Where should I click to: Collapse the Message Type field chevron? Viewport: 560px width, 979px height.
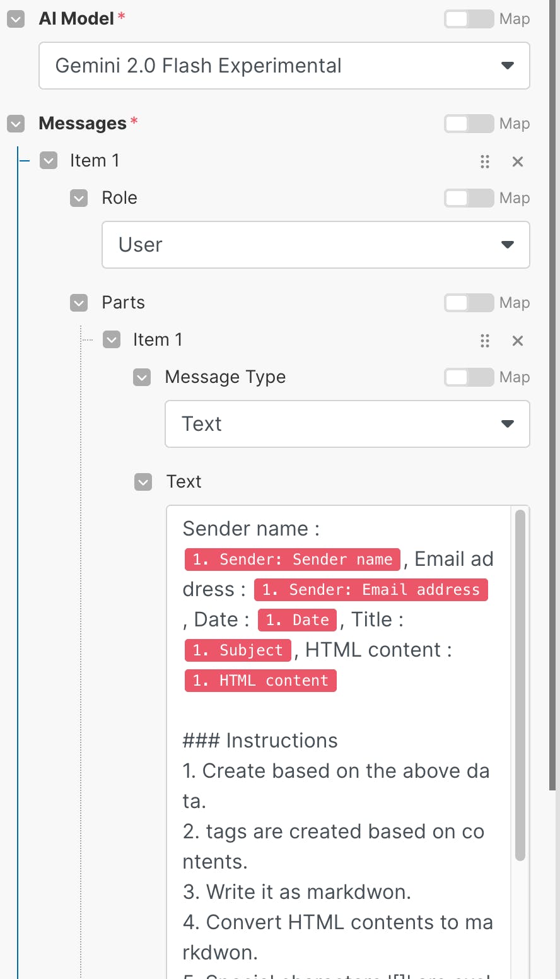coord(142,377)
